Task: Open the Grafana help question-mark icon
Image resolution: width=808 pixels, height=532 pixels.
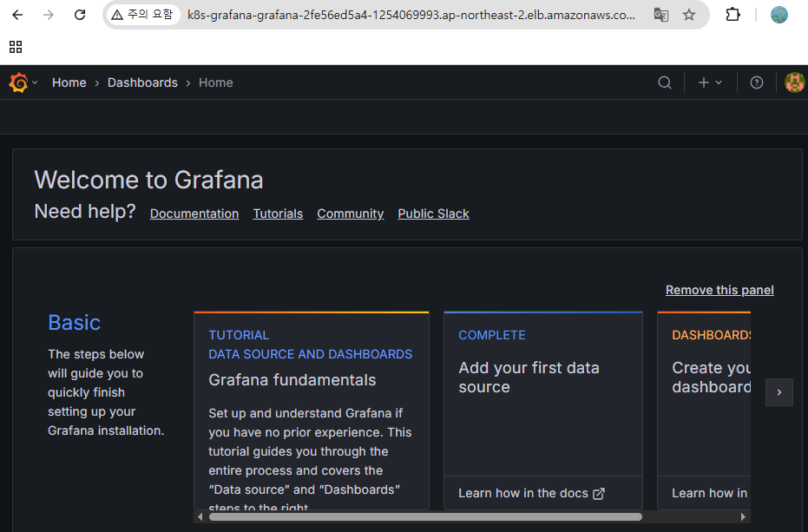Action: pos(757,82)
